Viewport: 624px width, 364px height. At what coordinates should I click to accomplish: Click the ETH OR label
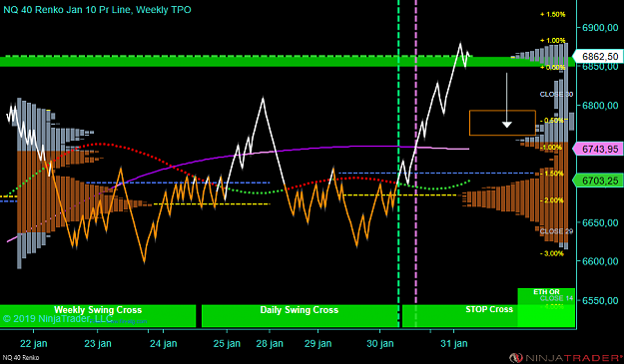546,292
